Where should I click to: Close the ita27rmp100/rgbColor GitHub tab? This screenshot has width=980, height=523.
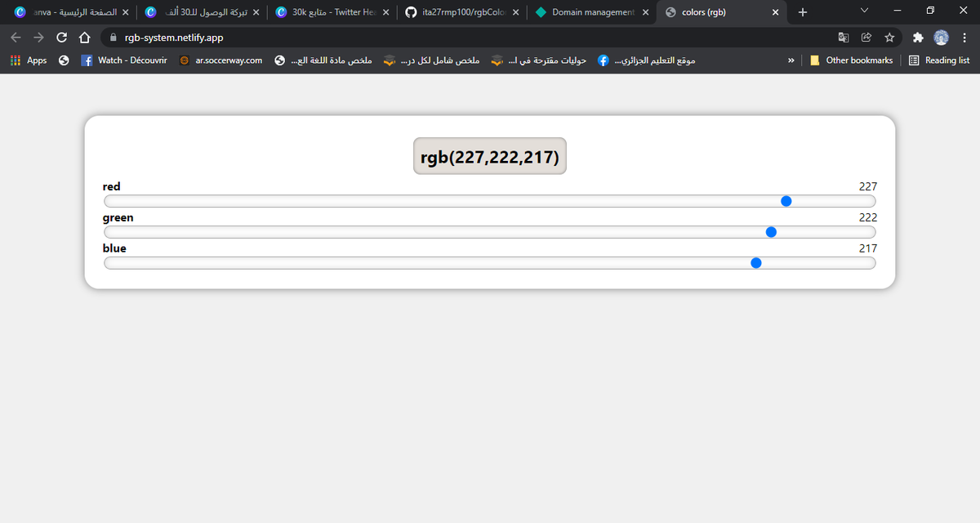(516, 12)
